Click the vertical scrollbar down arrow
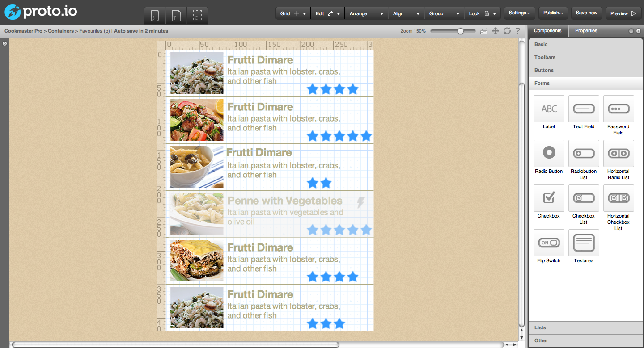This screenshot has width=644, height=348. [x=521, y=338]
